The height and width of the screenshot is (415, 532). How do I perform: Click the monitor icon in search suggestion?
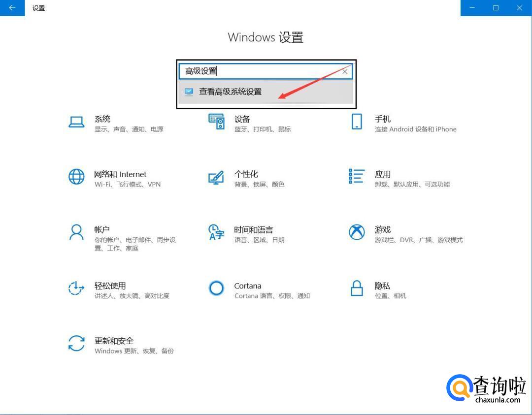(189, 92)
